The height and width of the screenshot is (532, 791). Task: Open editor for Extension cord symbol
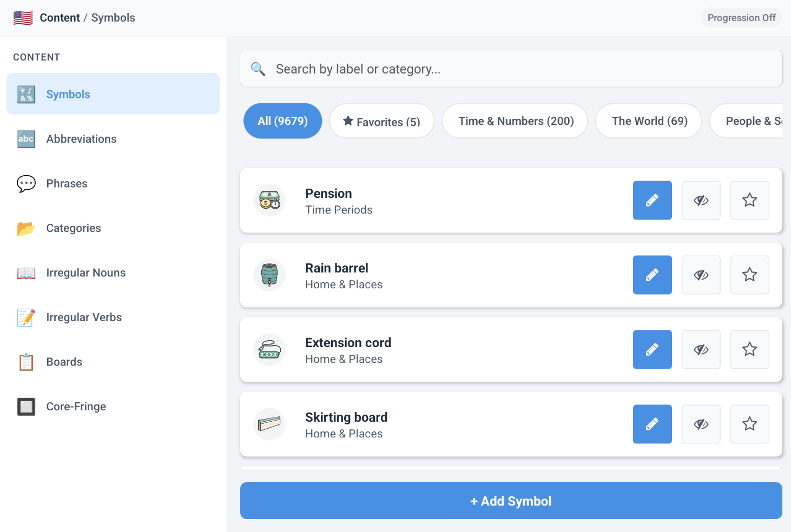tap(652, 349)
